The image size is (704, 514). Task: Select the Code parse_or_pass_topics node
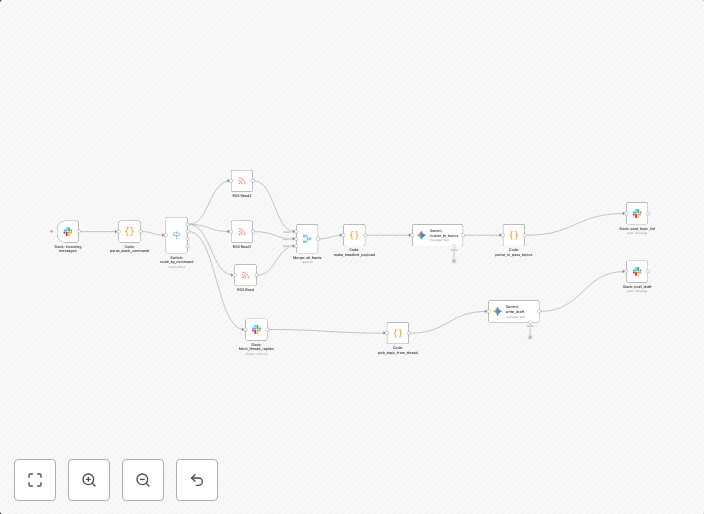click(x=514, y=235)
